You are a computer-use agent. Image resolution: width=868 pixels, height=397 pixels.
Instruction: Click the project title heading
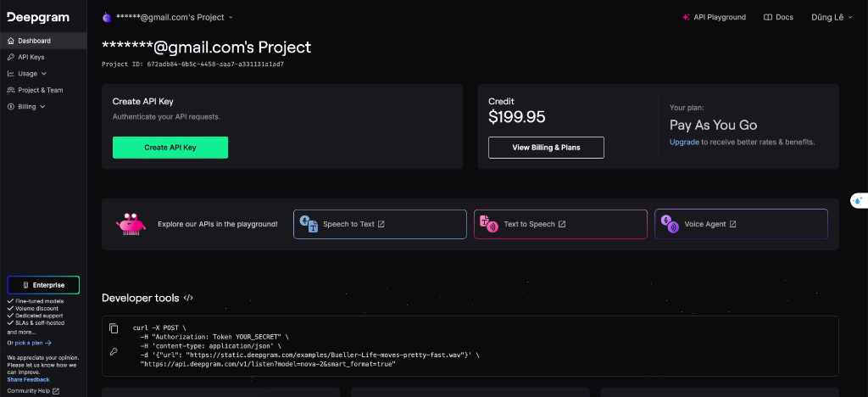207,47
